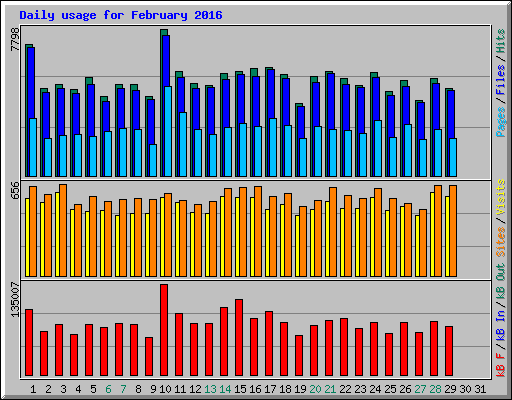The image size is (512, 400).
Task: Click the blue files bar for day 10
Action: click(166, 61)
